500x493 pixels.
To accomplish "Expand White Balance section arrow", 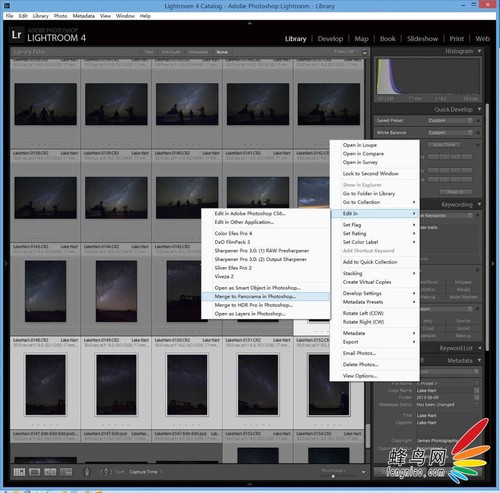I will coord(478,132).
